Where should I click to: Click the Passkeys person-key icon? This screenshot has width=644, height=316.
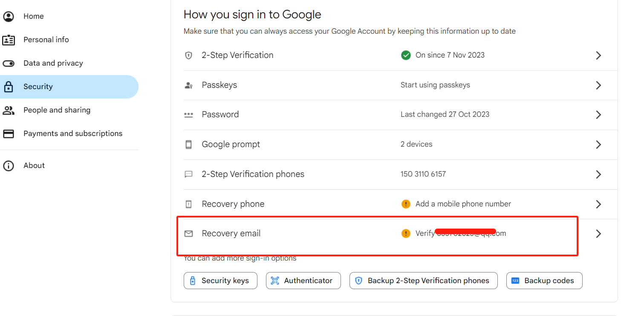pos(188,85)
